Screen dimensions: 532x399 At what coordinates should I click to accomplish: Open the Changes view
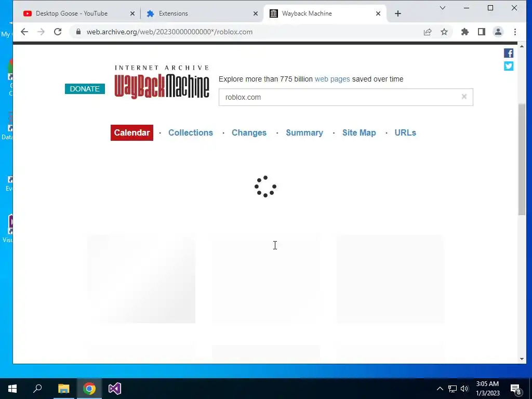pyautogui.click(x=249, y=132)
